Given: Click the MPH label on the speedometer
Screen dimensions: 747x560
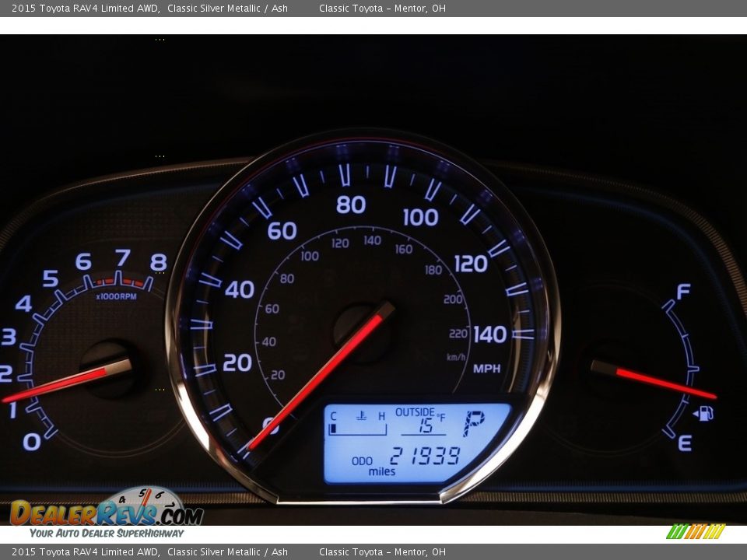Looking at the screenshot, I should 487,369.
